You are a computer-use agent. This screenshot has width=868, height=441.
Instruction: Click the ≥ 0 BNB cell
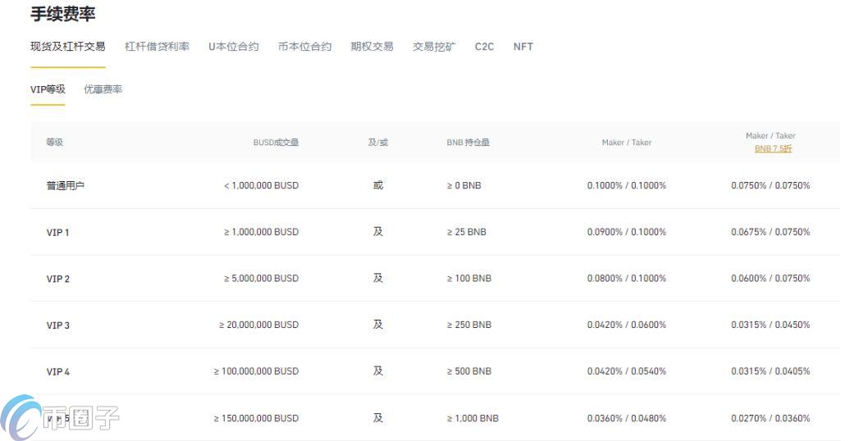pyautogui.click(x=464, y=185)
